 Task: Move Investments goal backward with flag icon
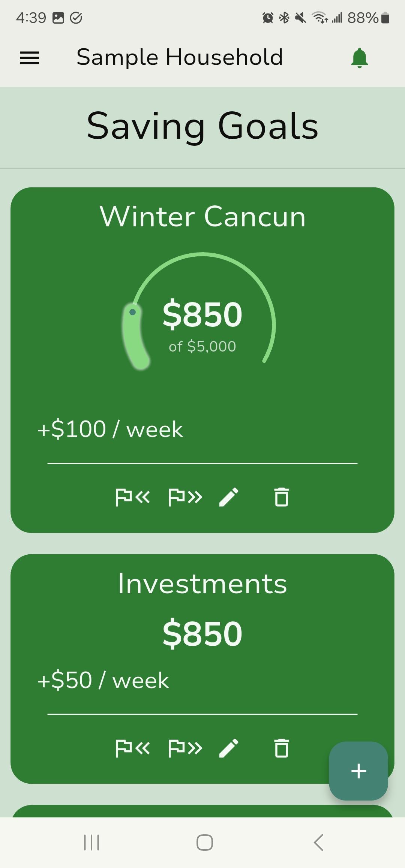[x=132, y=748]
